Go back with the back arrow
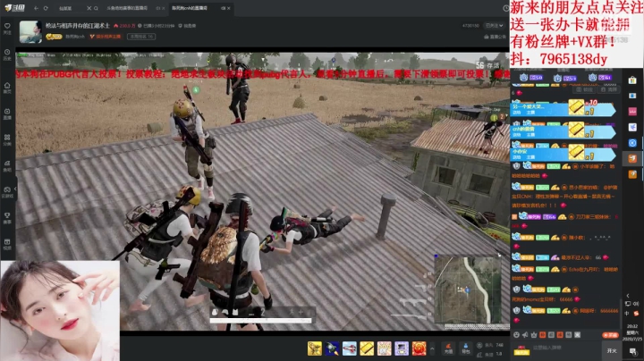The image size is (644, 361). (36, 8)
